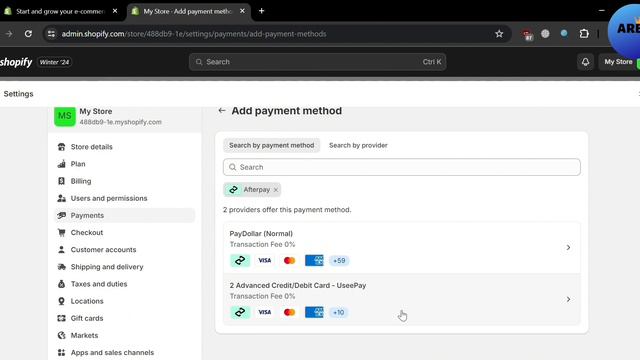
Task: Open My Store account menu
Action: tap(619, 62)
